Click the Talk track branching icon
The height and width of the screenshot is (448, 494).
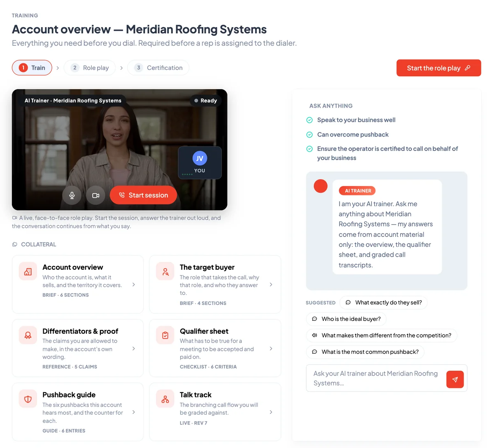pos(165,399)
